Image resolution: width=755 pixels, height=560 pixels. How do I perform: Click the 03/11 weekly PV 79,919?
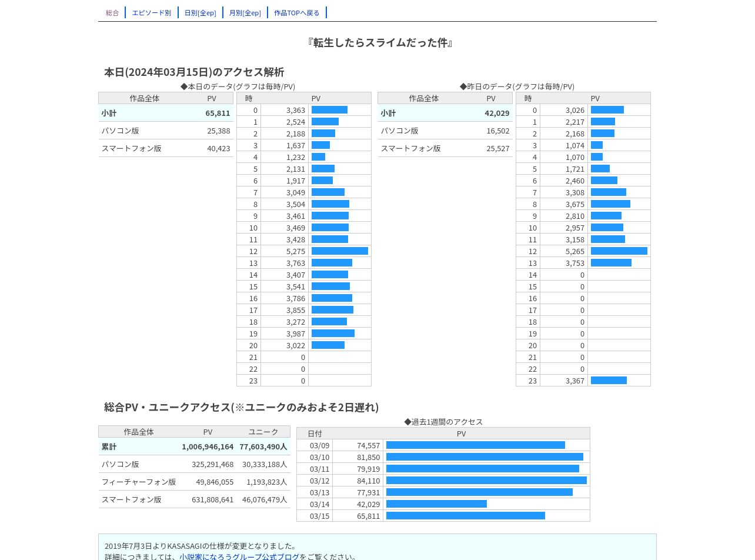[x=368, y=469]
